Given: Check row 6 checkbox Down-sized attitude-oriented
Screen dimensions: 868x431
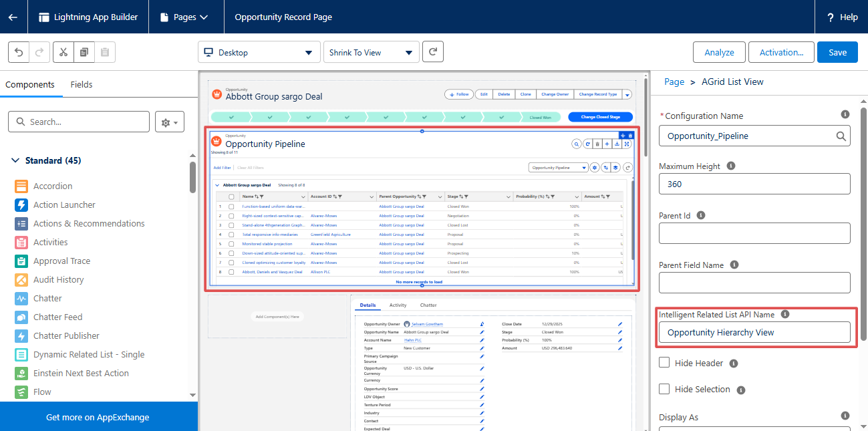Looking at the screenshot, I should point(231,253).
